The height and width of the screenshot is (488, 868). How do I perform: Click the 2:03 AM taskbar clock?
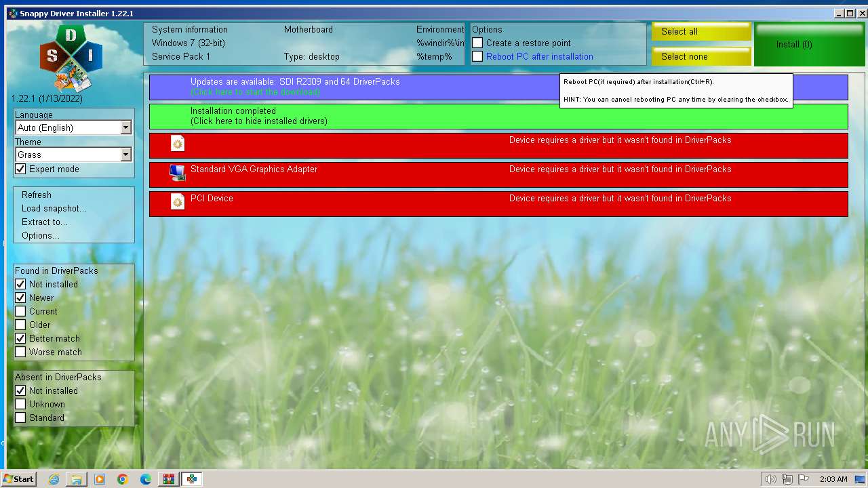pos(833,479)
